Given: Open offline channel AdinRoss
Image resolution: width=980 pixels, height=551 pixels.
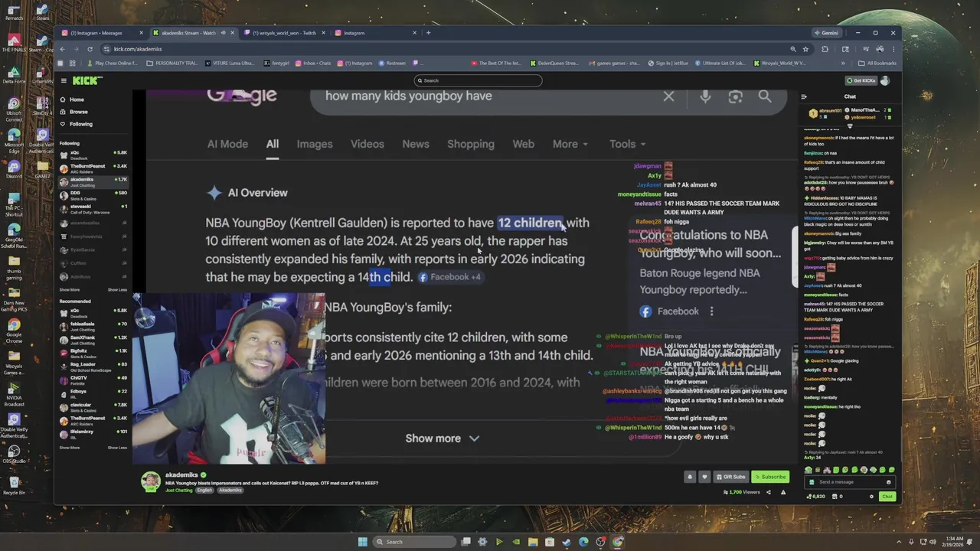Looking at the screenshot, I should click(93, 276).
